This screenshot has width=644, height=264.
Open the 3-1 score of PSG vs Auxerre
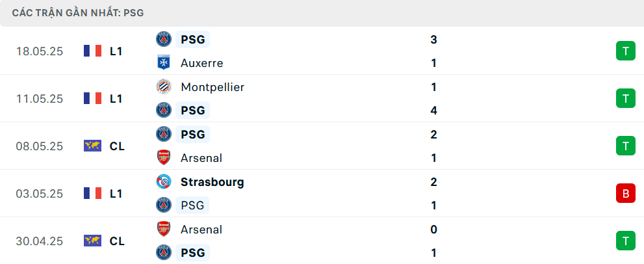pos(433,51)
